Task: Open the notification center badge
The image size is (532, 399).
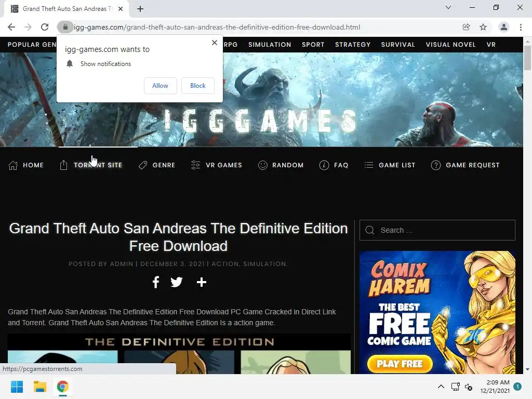Action: pyautogui.click(x=517, y=386)
